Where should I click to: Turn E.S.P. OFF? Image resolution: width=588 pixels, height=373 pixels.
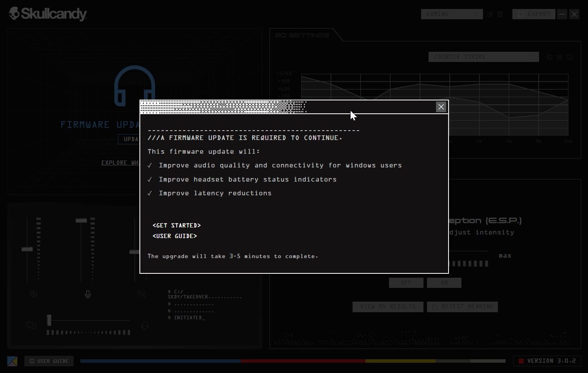pyautogui.click(x=406, y=283)
